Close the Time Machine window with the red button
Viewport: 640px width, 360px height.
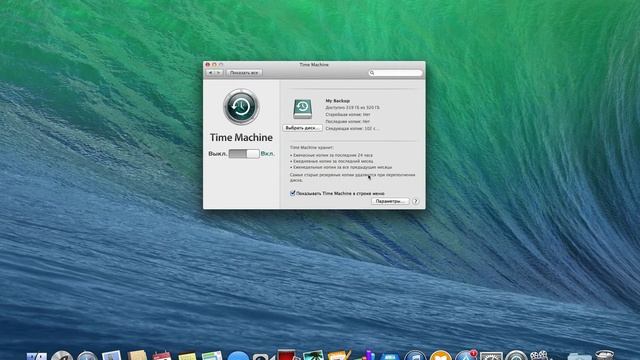pyautogui.click(x=207, y=65)
